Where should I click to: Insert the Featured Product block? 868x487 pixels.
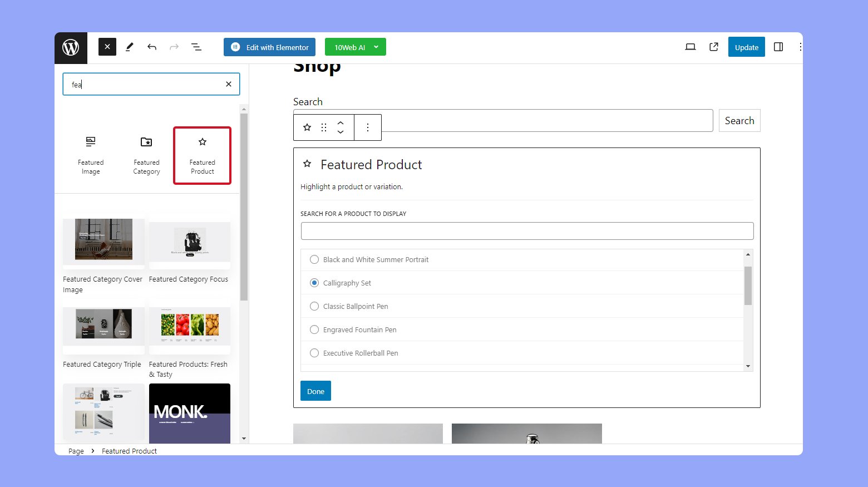click(x=202, y=155)
